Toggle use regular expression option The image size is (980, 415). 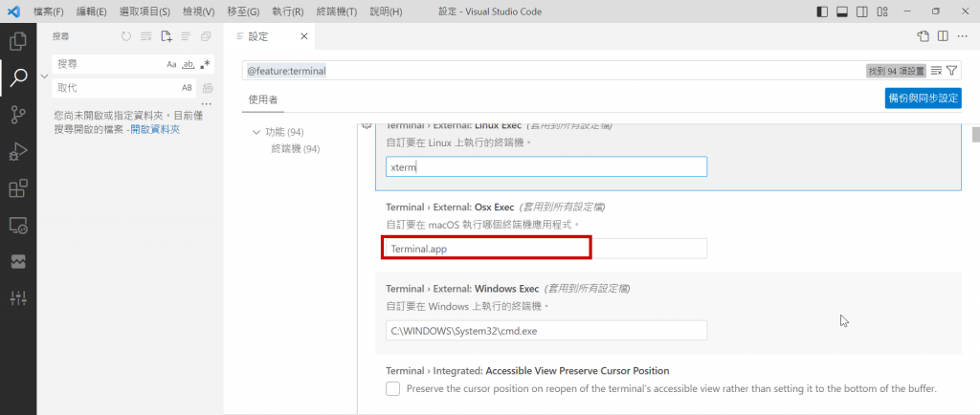click(x=205, y=64)
